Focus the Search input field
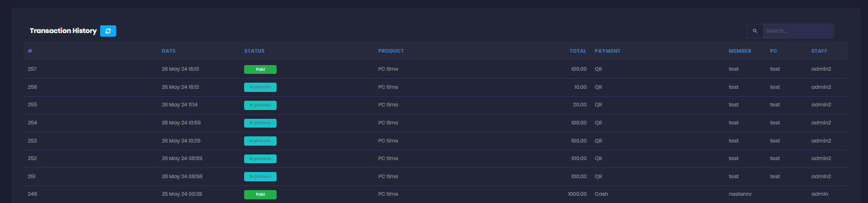Viewport: 868px width, 203px height. pyautogui.click(x=798, y=31)
